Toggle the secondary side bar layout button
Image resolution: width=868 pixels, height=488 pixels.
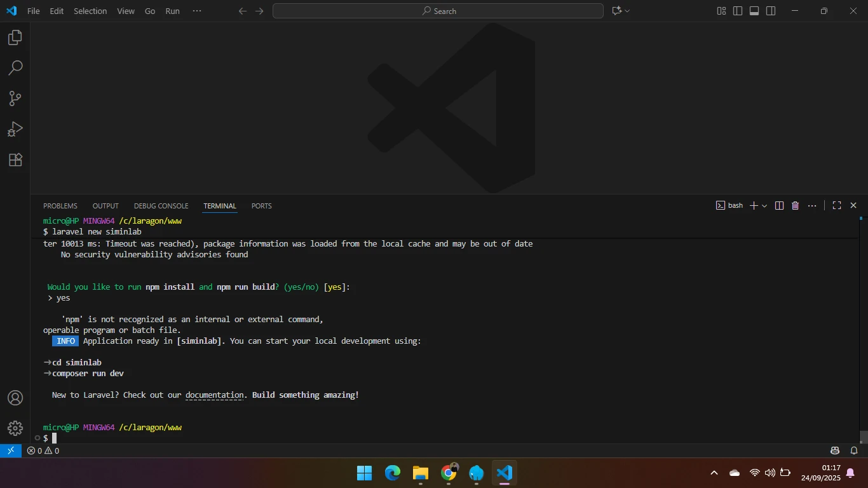[771, 11]
